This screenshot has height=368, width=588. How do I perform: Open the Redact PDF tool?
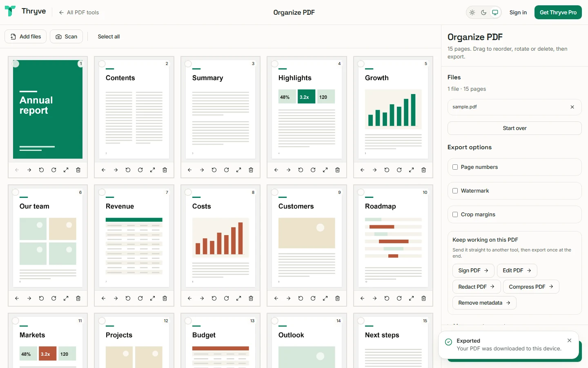477,287
